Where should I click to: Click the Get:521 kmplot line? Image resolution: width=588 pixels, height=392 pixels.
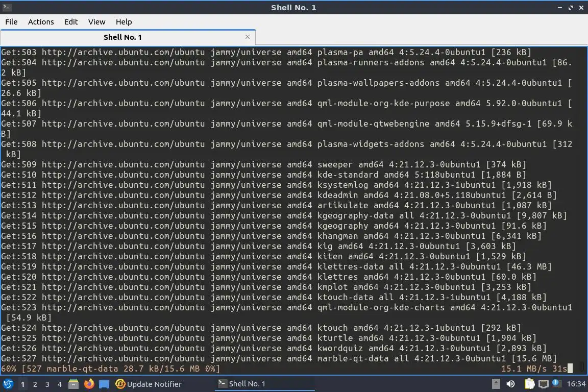tap(266, 286)
